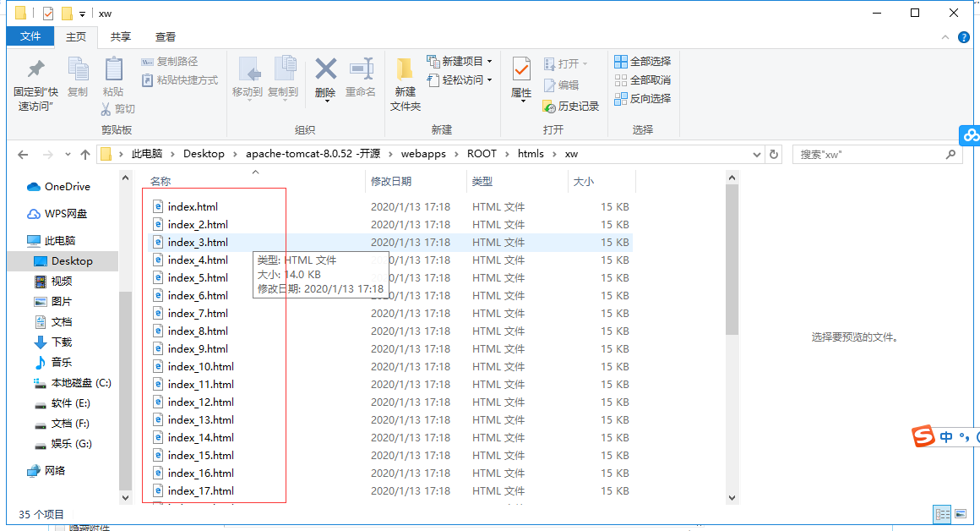Click the Paste ribbon button
The image size is (980, 531).
(113, 78)
